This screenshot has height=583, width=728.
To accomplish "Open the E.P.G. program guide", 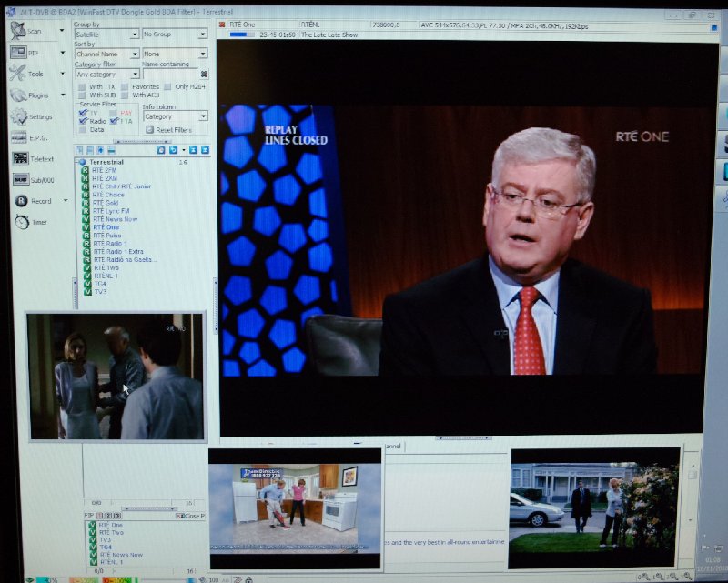I will click(x=19, y=137).
